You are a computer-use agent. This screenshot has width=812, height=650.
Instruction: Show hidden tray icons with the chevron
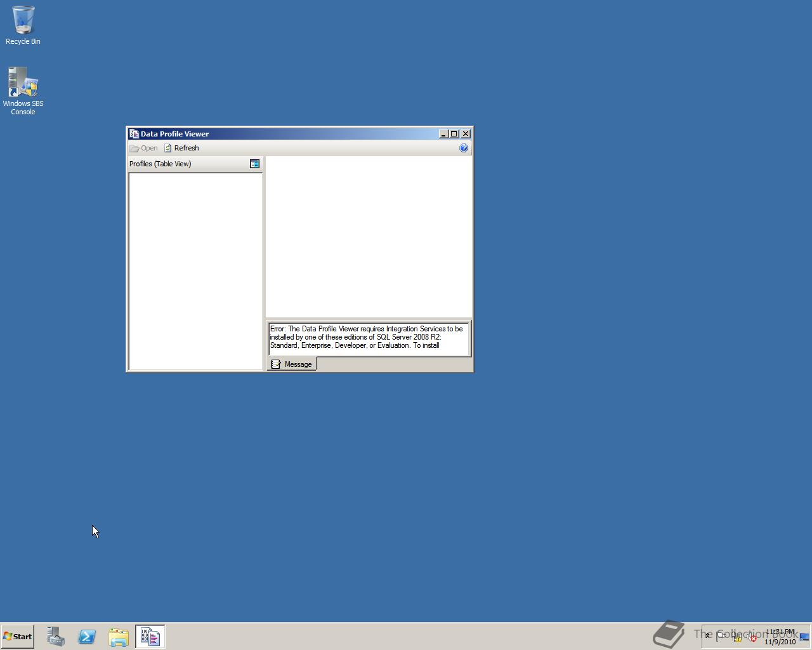(x=707, y=635)
